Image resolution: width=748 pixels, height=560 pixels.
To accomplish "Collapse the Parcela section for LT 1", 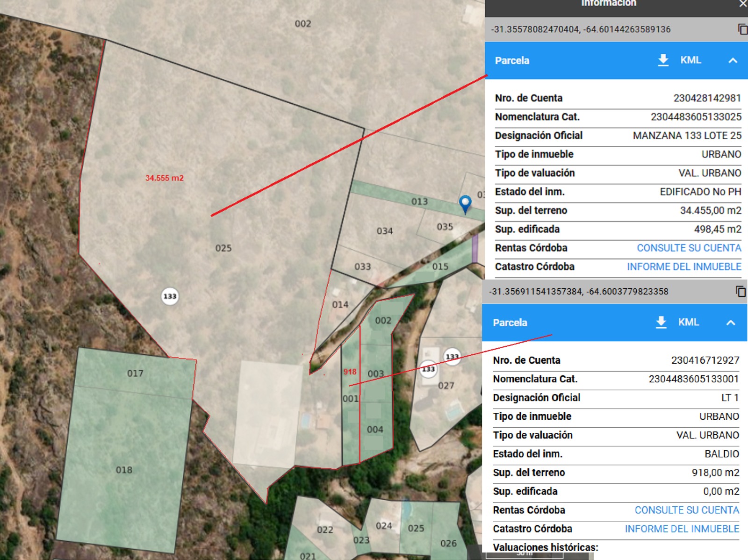I will click(731, 323).
